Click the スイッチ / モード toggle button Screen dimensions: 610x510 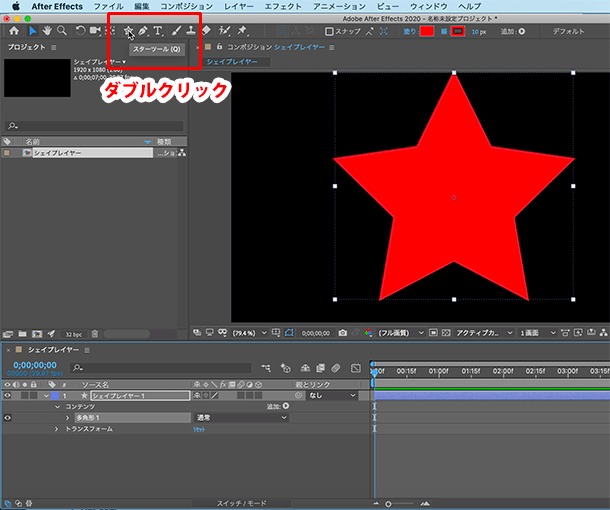coord(242,503)
